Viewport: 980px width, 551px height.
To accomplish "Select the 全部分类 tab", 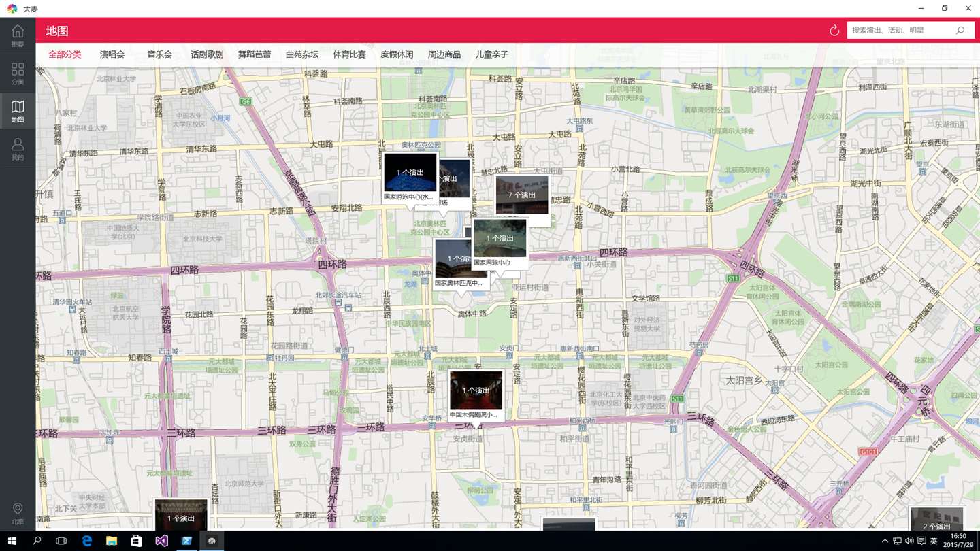I will pyautogui.click(x=65, y=54).
